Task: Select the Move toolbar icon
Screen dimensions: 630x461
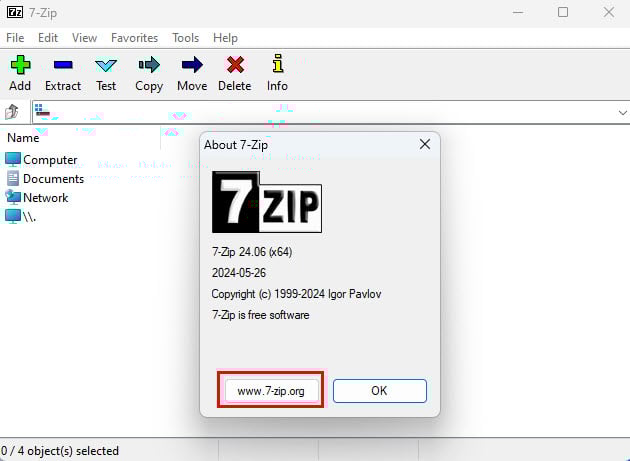Action: pyautogui.click(x=192, y=65)
